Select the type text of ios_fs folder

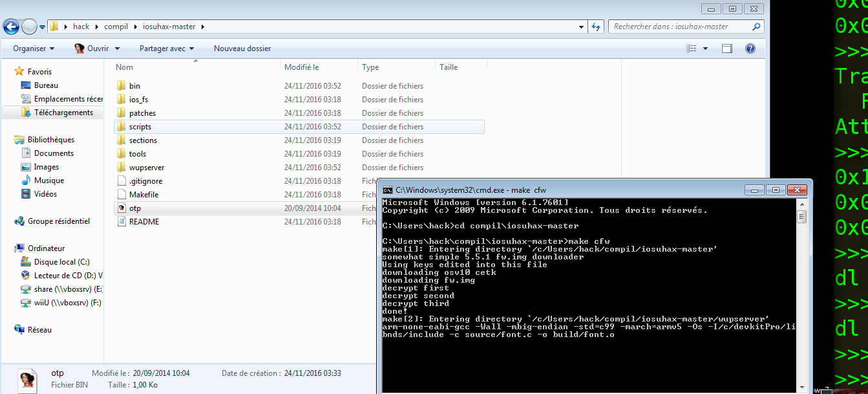coord(393,100)
